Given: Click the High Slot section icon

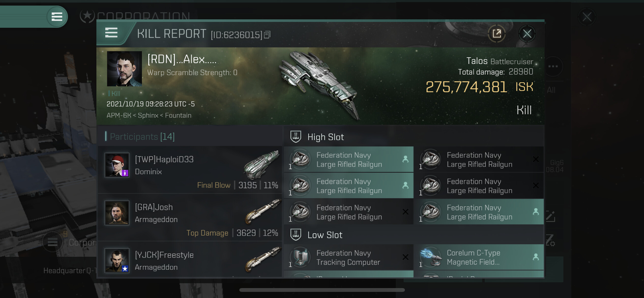Looking at the screenshot, I should [x=296, y=137].
